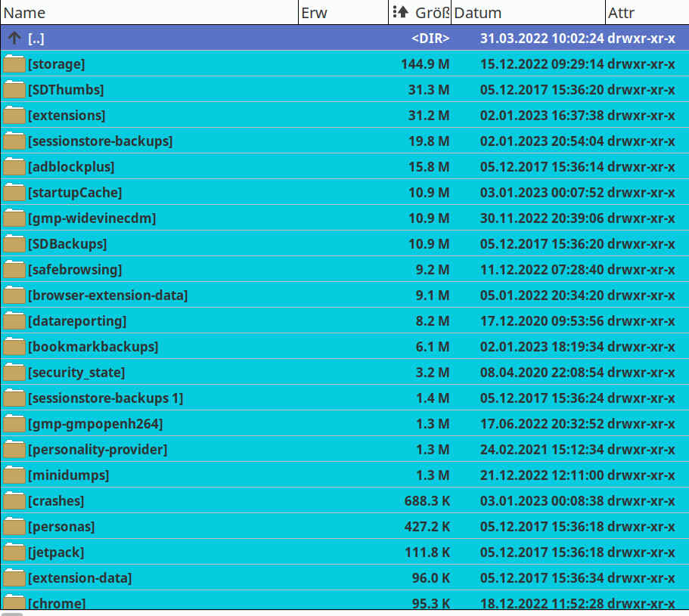Select the sessionstore-backups folder name
This screenshot has height=616, width=689.
(100, 141)
